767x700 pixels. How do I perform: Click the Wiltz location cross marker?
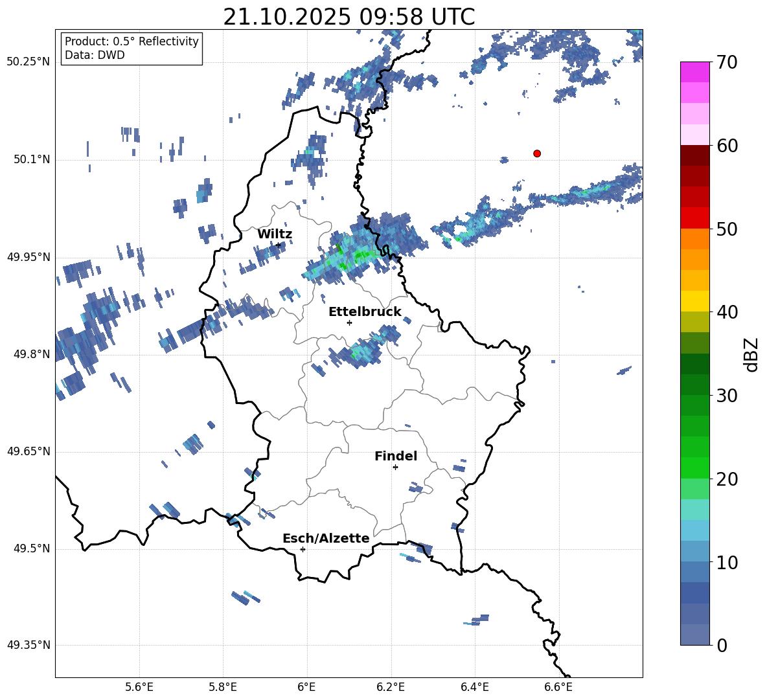pos(279,245)
